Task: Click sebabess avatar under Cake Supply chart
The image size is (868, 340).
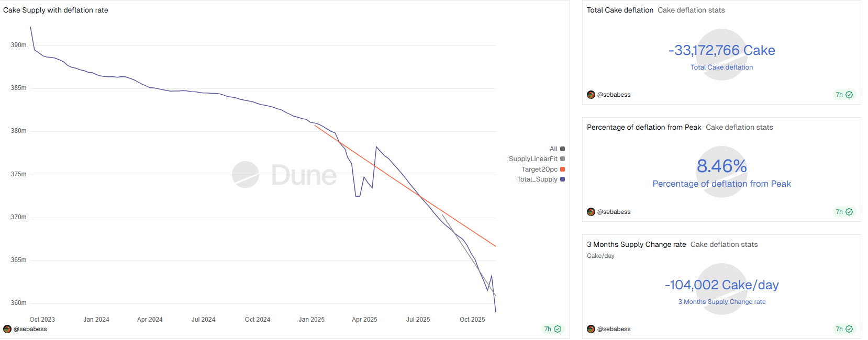Action: (7, 329)
